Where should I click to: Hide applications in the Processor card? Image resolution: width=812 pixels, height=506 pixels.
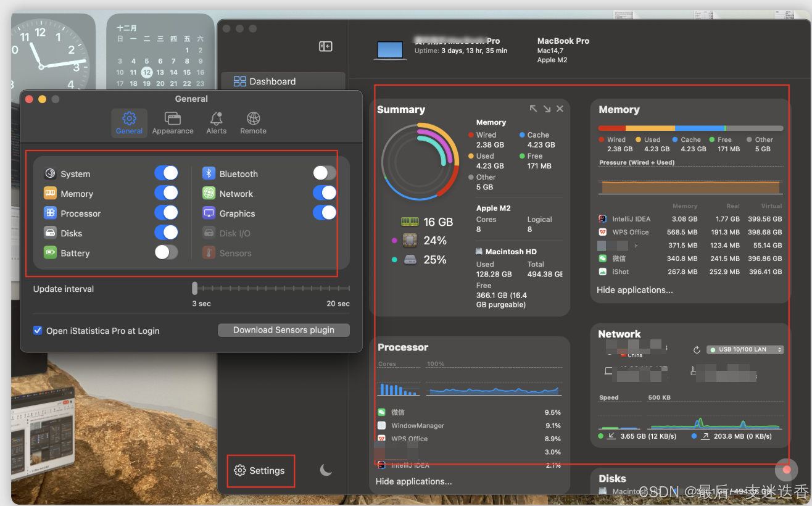[x=414, y=481]
